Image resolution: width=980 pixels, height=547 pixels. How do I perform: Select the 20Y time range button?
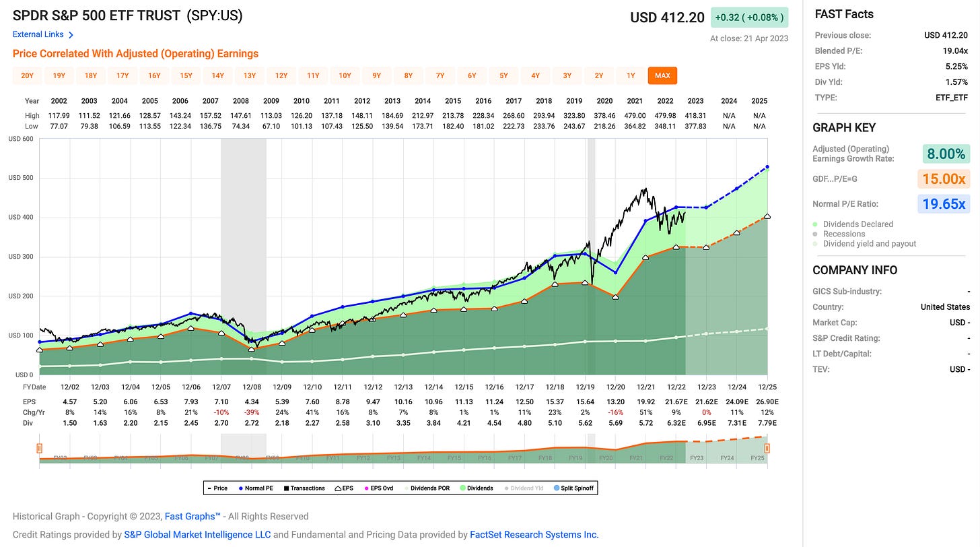click(27, 75)
